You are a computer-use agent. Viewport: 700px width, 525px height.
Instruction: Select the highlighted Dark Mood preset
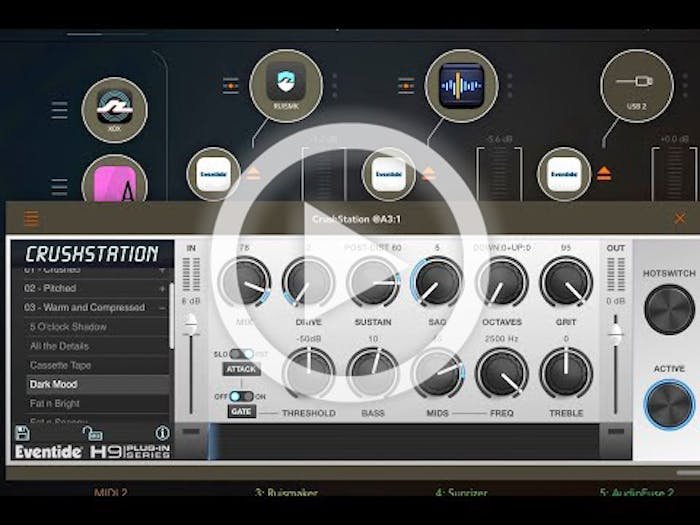pos(97,384)
